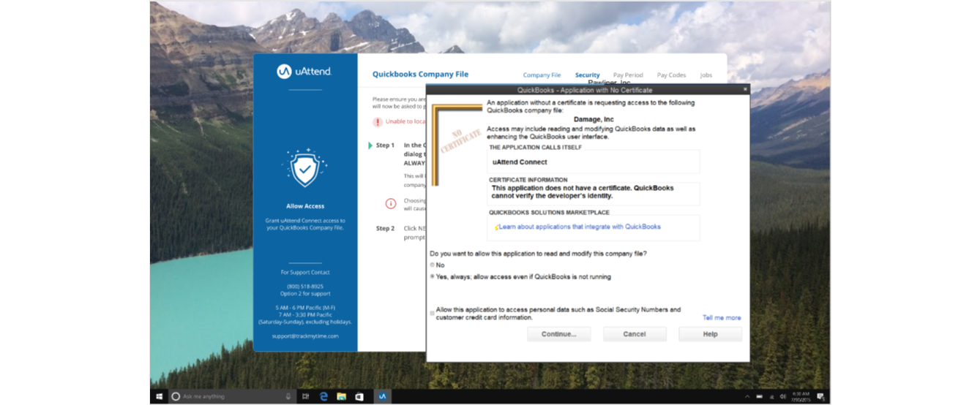The image size is (980, 405).
Task: Open uAttend from the Windows taskbar
Action: click(x=381, y=396)
